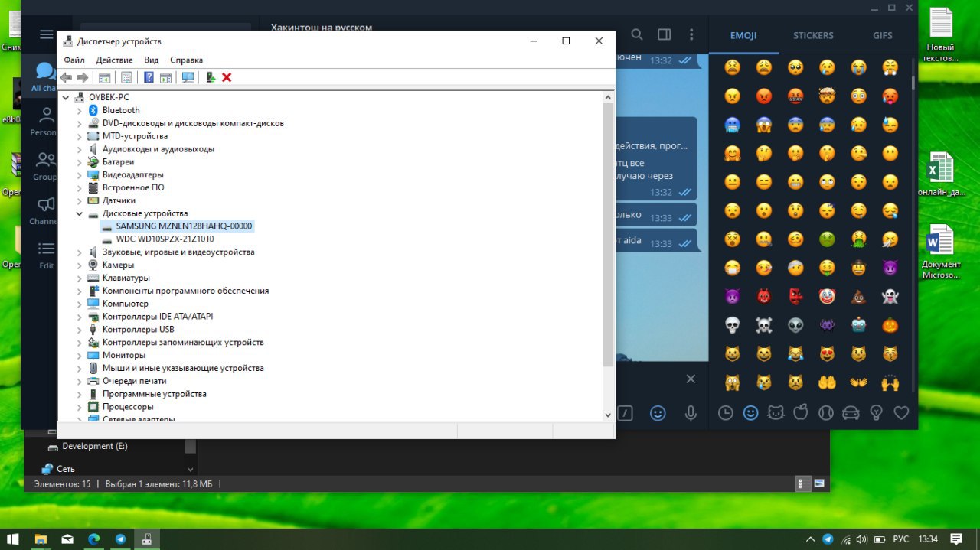Open Windows Start button

pos(13,539)
